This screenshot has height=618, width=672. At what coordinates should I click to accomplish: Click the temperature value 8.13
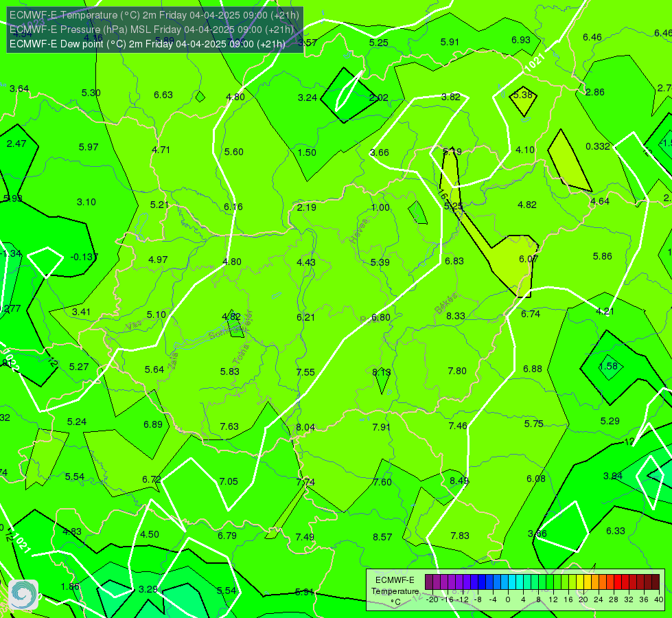point(382,372)
